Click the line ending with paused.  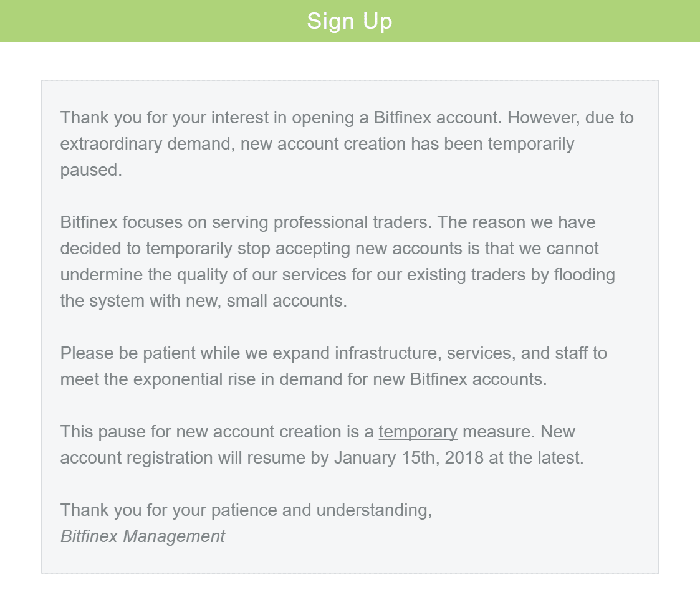pyautogui.click(x=91, y=170)
